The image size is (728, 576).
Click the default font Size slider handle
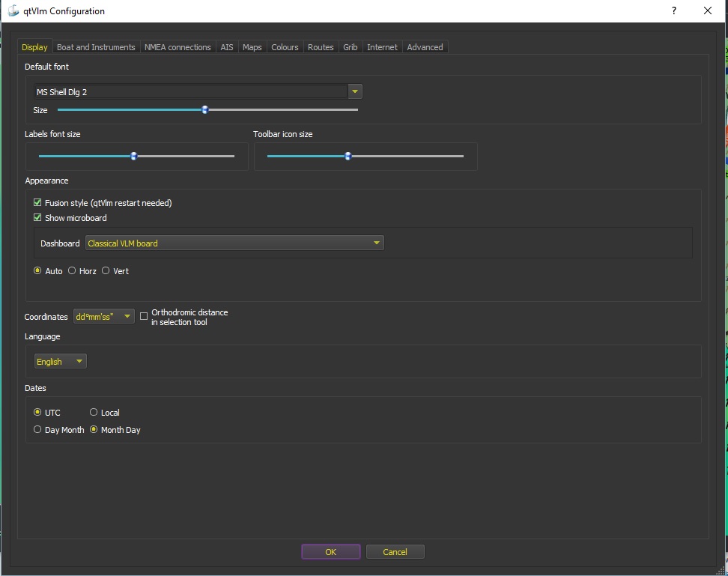(204, 109)
